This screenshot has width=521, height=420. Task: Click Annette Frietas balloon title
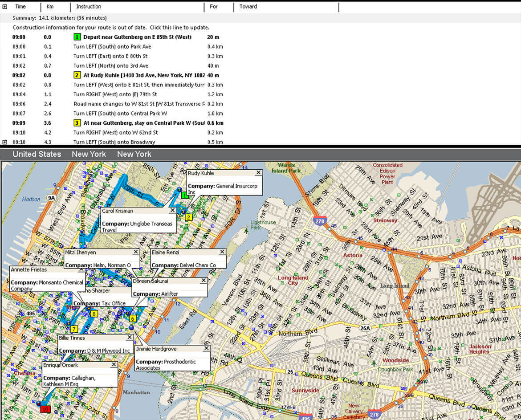tap(29, 269)
